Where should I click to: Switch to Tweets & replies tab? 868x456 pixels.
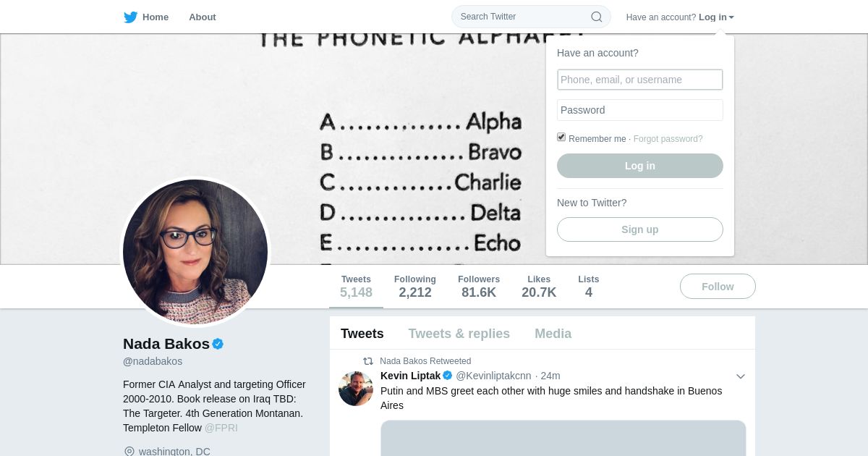pyautogui.click(x=459, y=334)
